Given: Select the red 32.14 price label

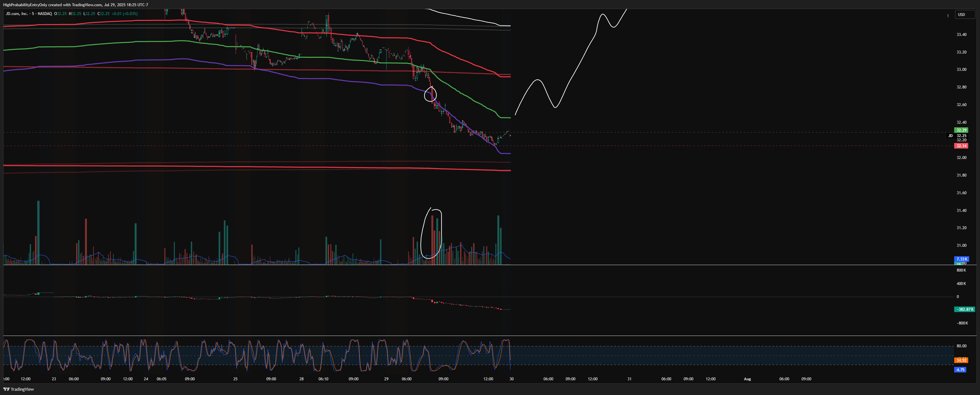Looking at the screenshot, I should pyautogui.click(x=961, y=146).
